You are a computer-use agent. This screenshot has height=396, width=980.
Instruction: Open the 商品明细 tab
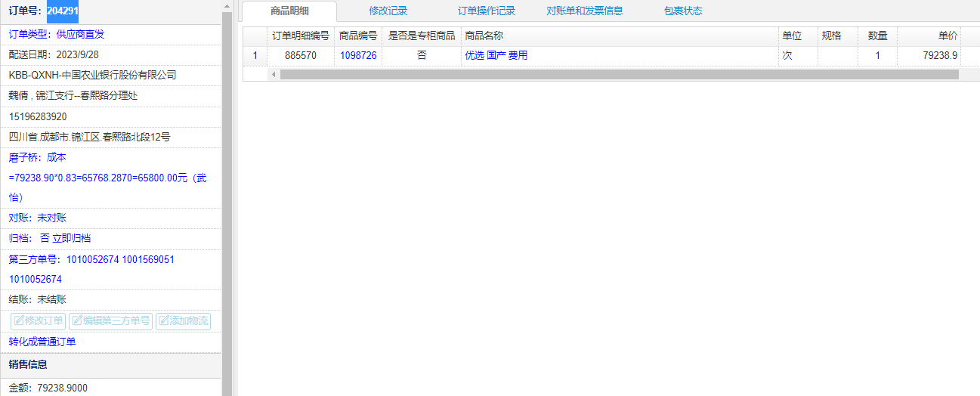(x=290, y=11)
